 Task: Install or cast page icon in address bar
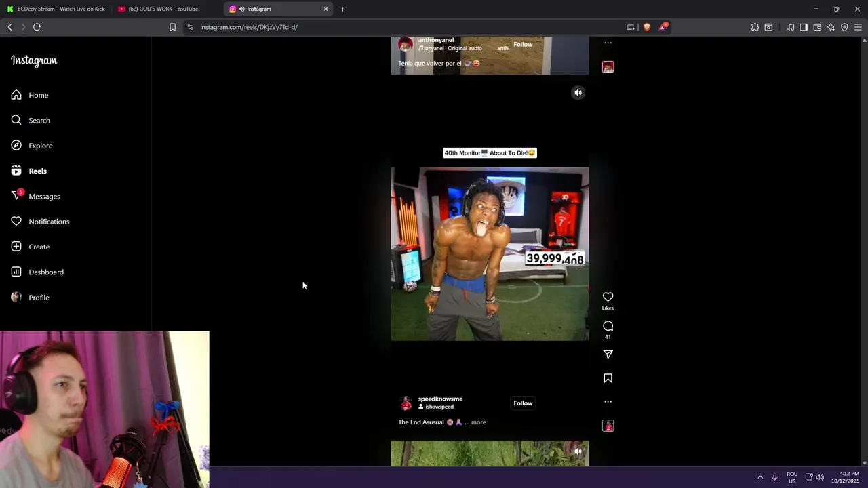click(631, 27)
